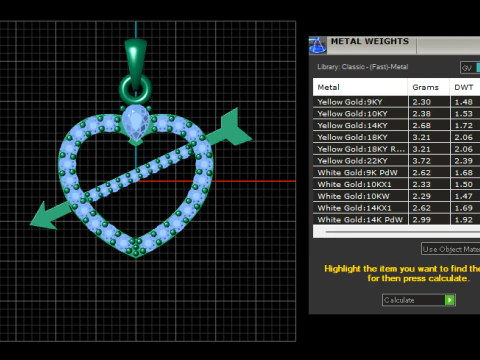Click the METAL WEIGHTS panel title
Screen dimensions: 480x360
click(x=370, y=41)
